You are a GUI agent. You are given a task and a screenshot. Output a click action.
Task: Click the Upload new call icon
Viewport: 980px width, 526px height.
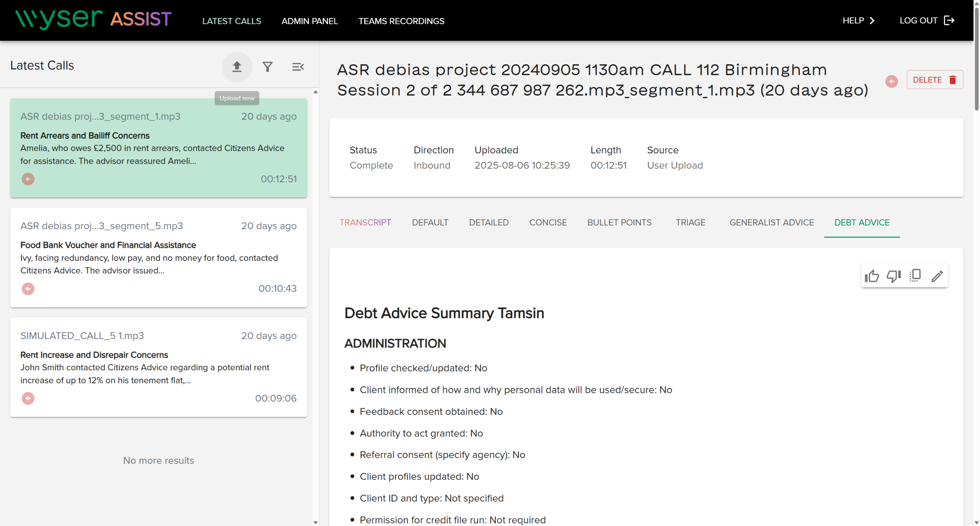click(237, 67)
